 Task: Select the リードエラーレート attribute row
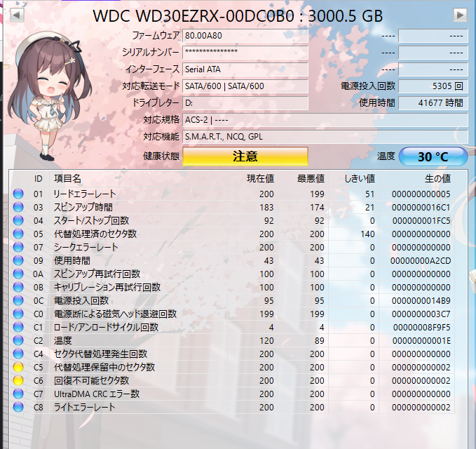pos(232,194)
